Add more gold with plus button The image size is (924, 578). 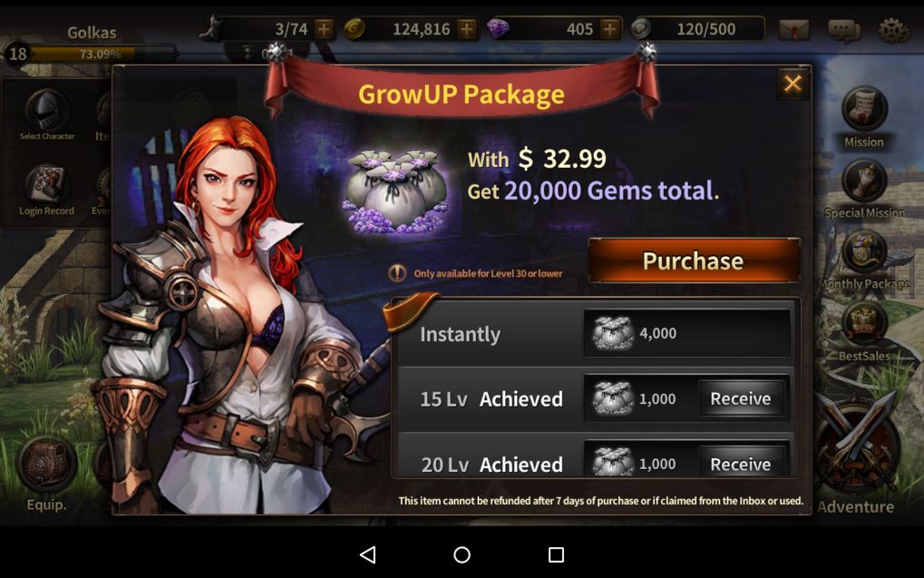(x=467, y=29)
